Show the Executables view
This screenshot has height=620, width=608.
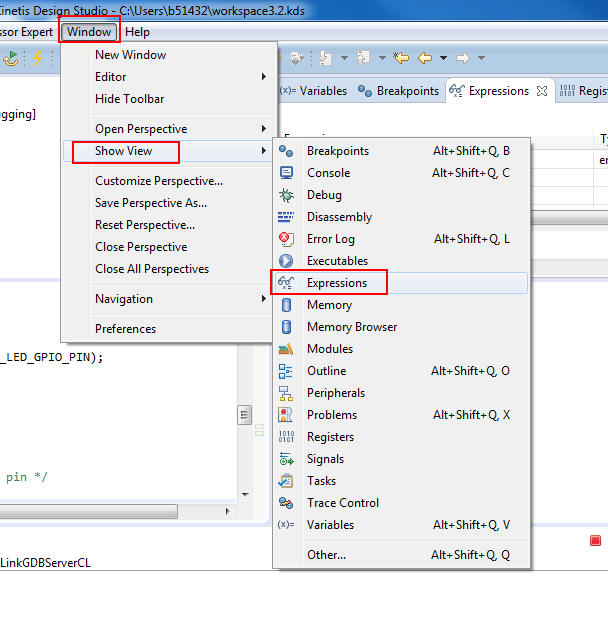(x=401, y=261)
